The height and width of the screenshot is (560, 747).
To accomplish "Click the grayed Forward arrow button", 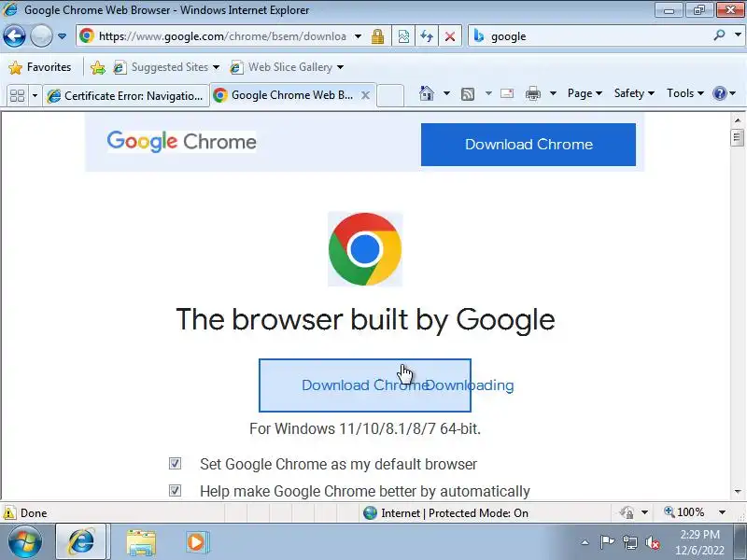I will [x=41, y=35].
